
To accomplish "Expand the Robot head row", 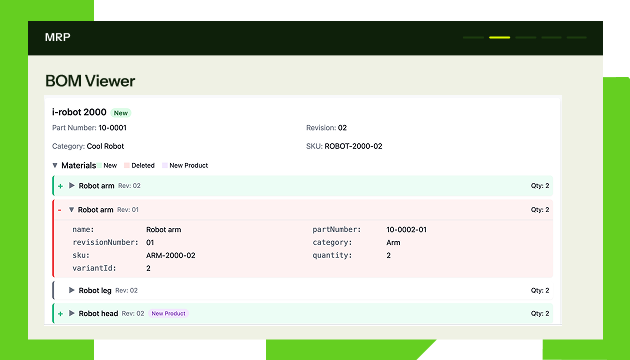I will point(72,313).
